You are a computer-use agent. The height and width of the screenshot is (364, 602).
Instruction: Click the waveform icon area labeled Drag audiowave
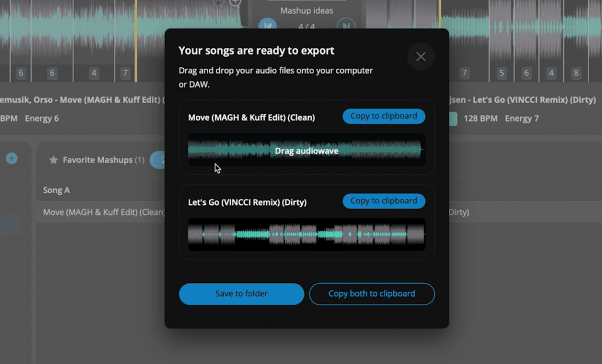point(306,151)
